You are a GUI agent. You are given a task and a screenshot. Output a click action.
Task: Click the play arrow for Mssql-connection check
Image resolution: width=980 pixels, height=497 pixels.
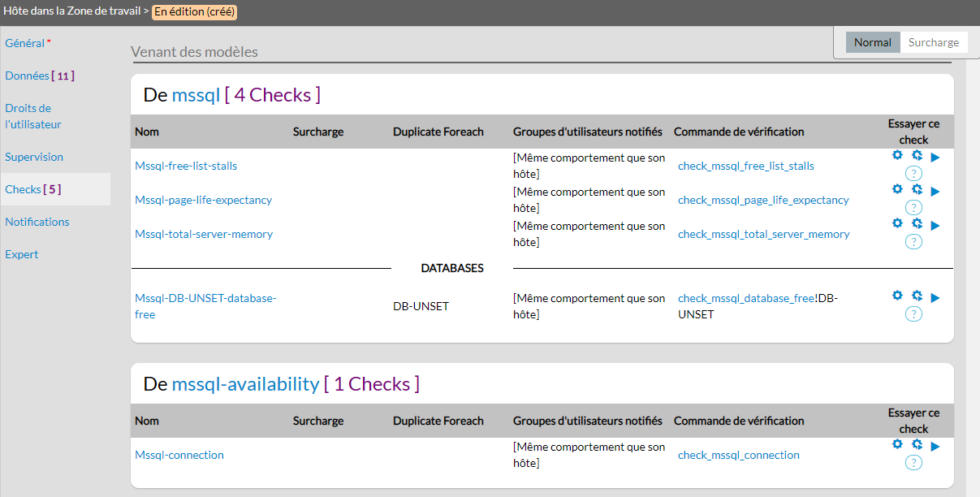coord(935,446)
